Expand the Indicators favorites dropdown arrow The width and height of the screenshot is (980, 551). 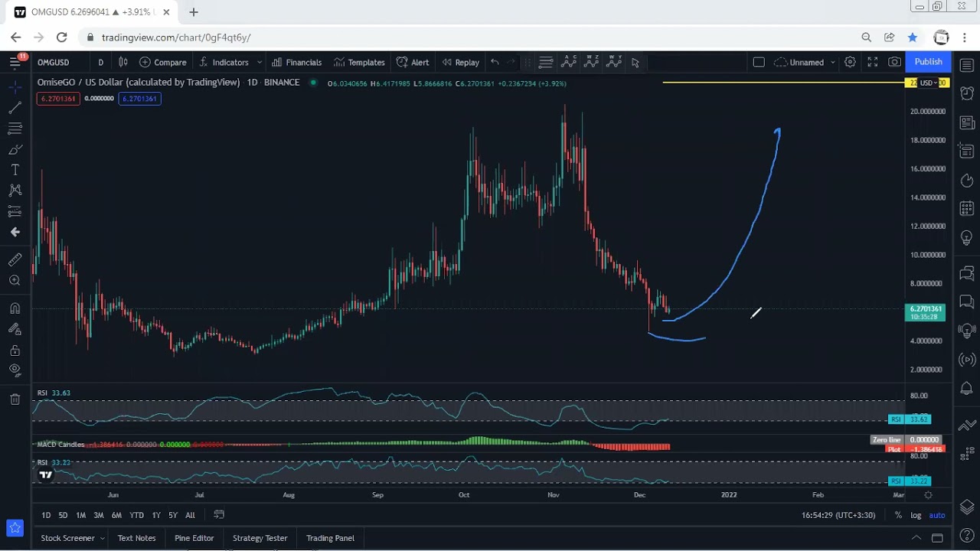coord(260,62)
